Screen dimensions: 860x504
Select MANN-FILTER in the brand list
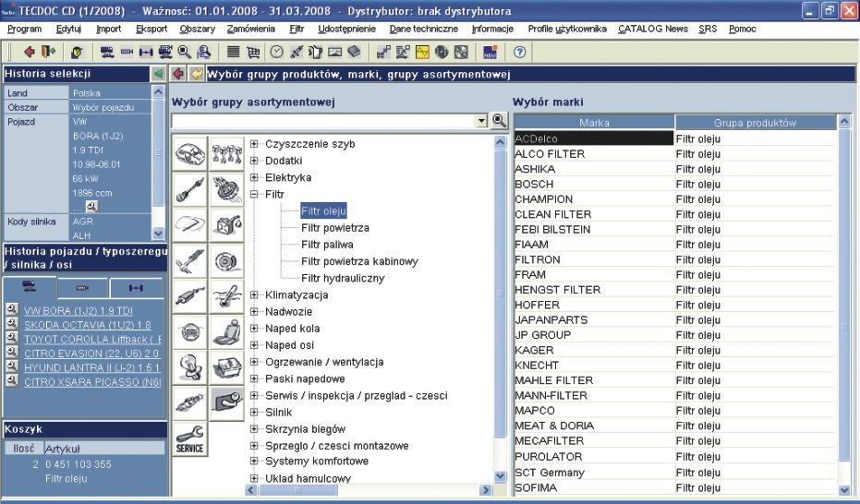coord(593,395)
